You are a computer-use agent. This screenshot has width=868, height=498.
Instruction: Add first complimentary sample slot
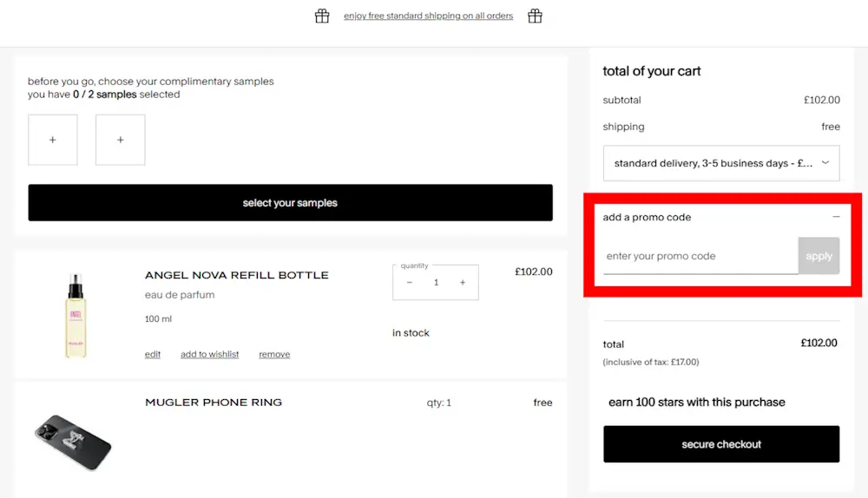coord(53,140)
